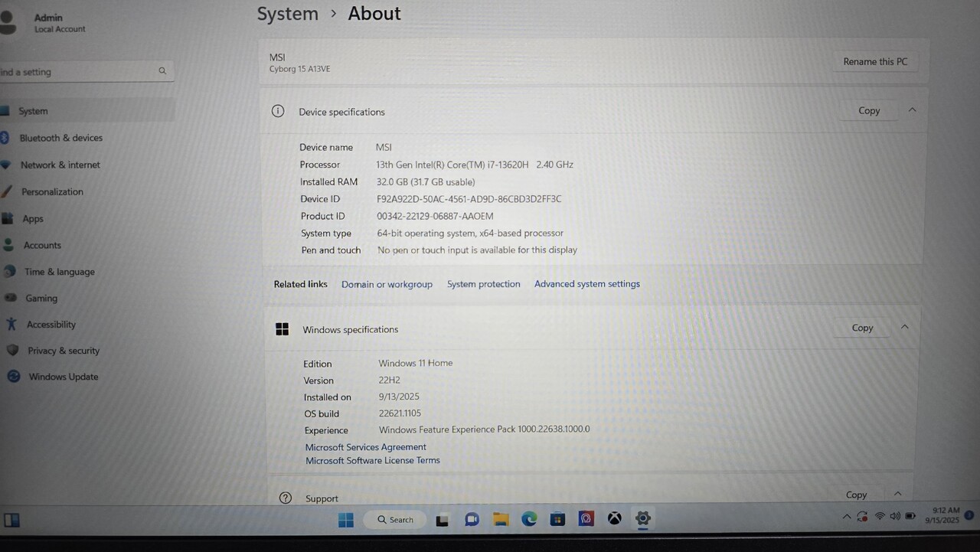Go to Bluetooth & devices settings
This screenshot has width=980, height=552.
61,138
